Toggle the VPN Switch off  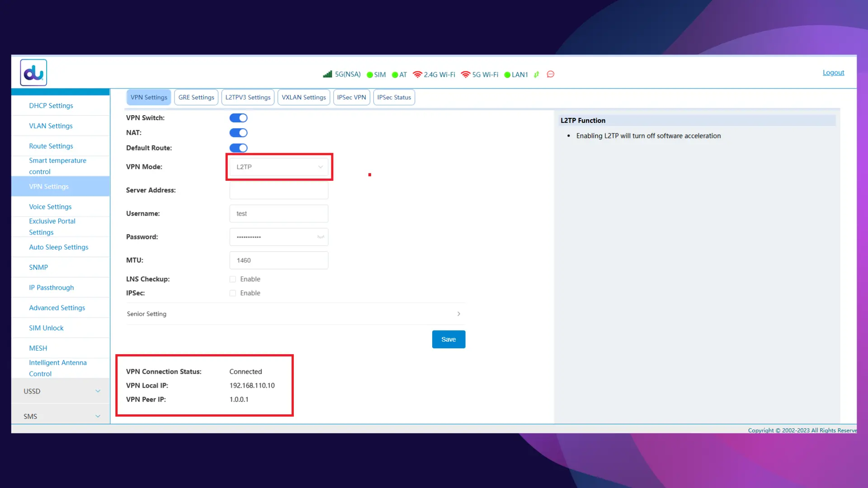click(238, 118)
